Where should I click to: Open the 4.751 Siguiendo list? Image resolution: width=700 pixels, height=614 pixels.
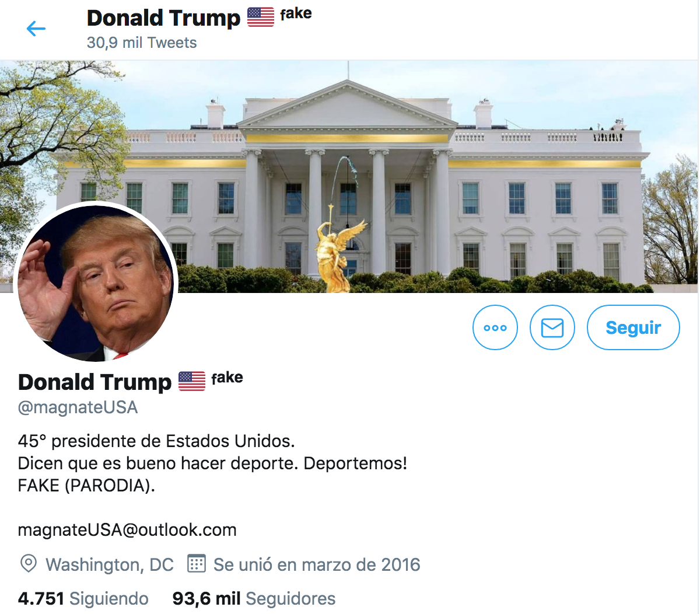click(x=83, y=598)
